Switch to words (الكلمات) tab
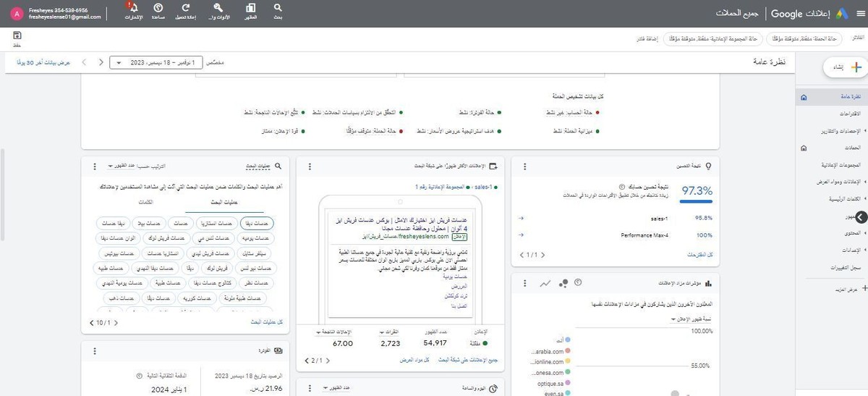Screen dimensions: 868x396 pos(145,202)
